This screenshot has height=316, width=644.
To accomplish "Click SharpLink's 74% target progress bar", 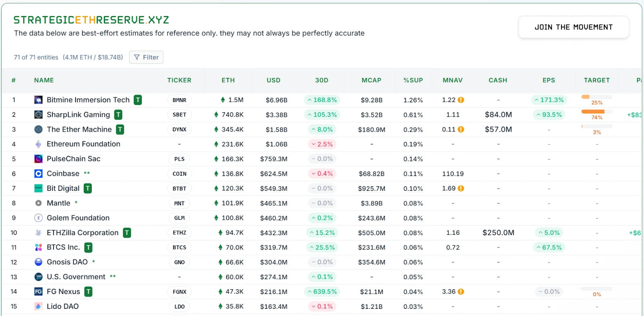I will coord(597,112).
